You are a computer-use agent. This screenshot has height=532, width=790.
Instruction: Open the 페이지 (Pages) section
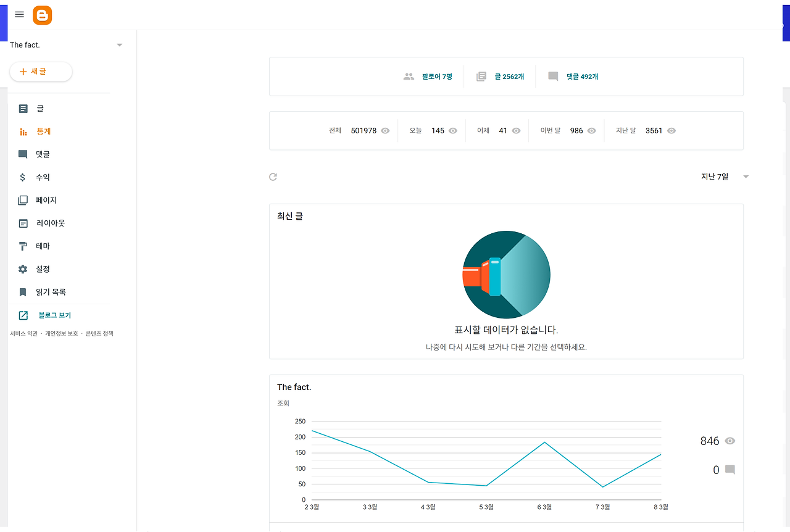coord(42,199)
